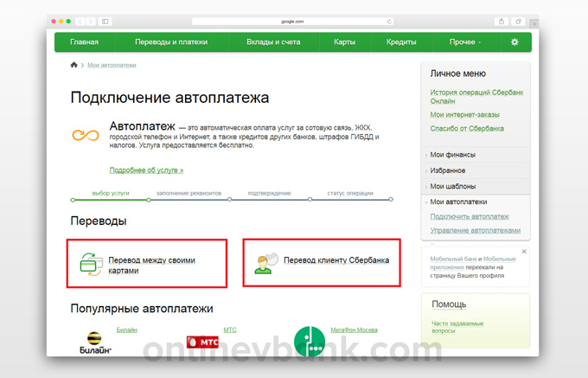588x378 pixels.
Task: Open Главная in navigation bar
Action: [85, 42]
